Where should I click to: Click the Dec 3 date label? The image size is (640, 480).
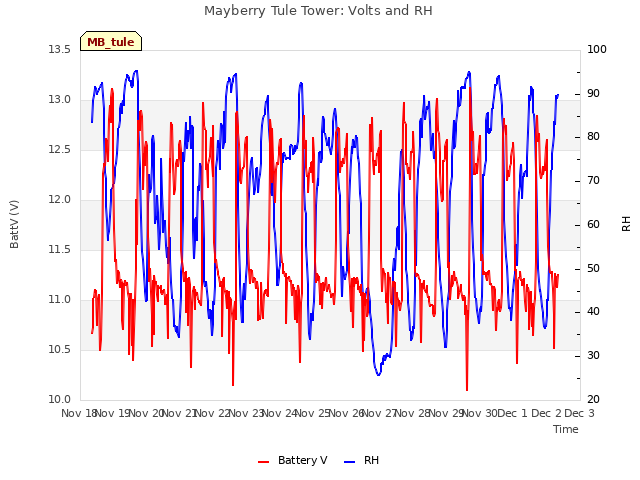tap(580, 413)
